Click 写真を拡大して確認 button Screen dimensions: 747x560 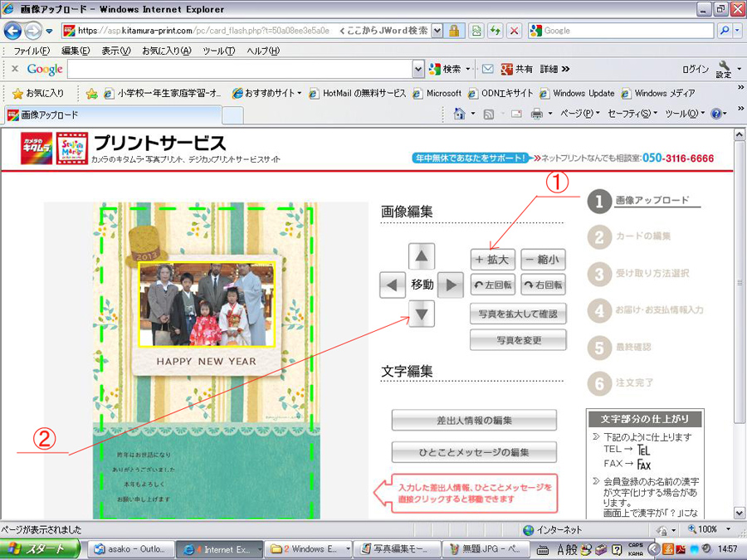pos(518,314)
